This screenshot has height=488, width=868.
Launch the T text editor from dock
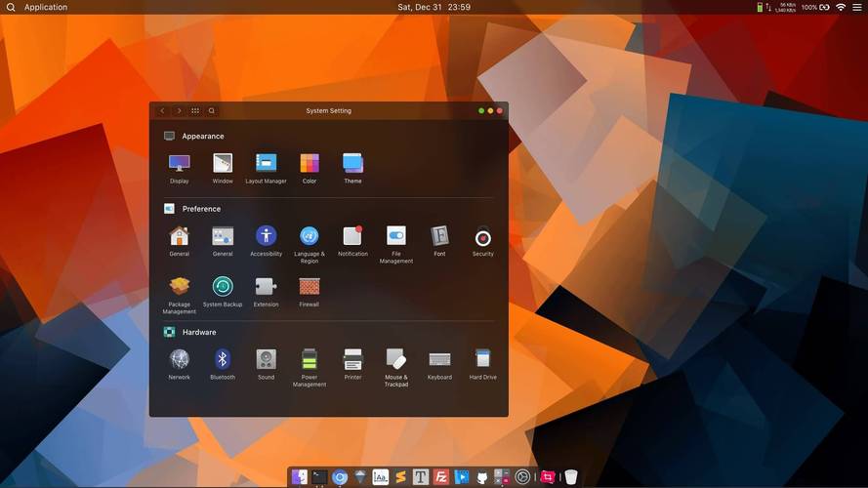421,477
